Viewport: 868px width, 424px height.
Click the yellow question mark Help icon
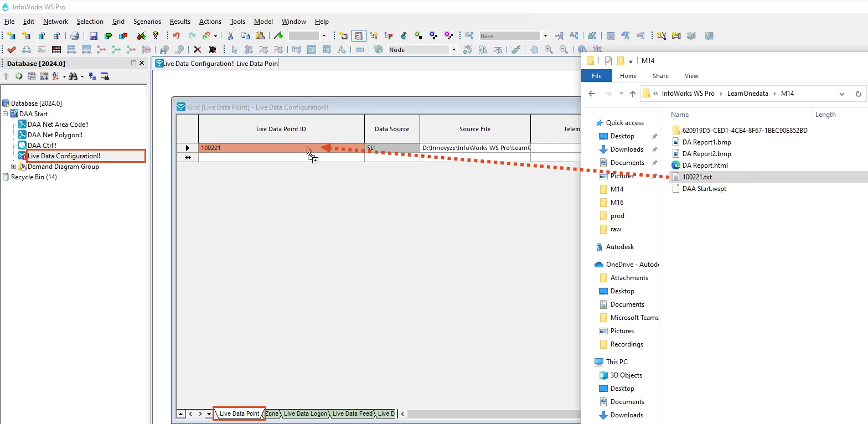point(156,36)
